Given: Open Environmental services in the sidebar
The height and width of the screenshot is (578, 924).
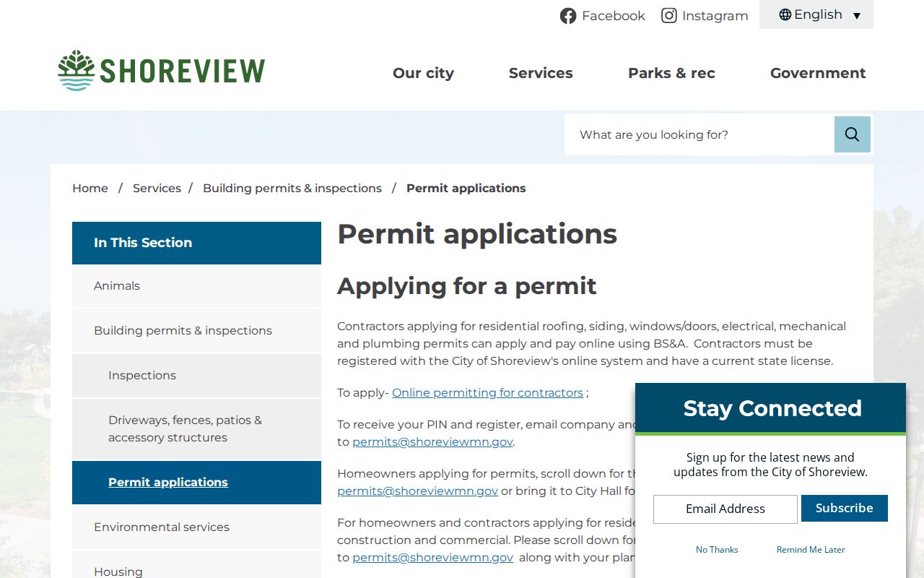Looking at the screenshot, I should (196, 527).
